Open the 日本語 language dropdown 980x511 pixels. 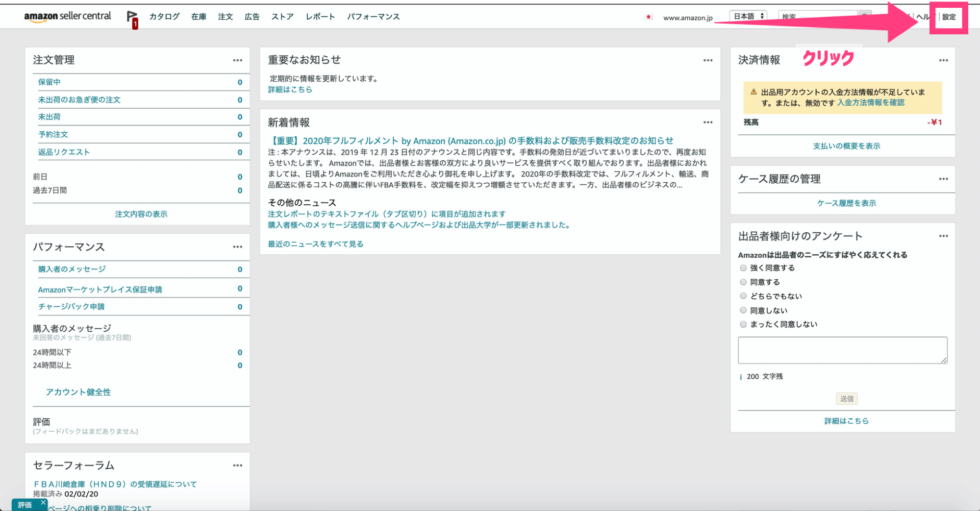click(748, 16)
